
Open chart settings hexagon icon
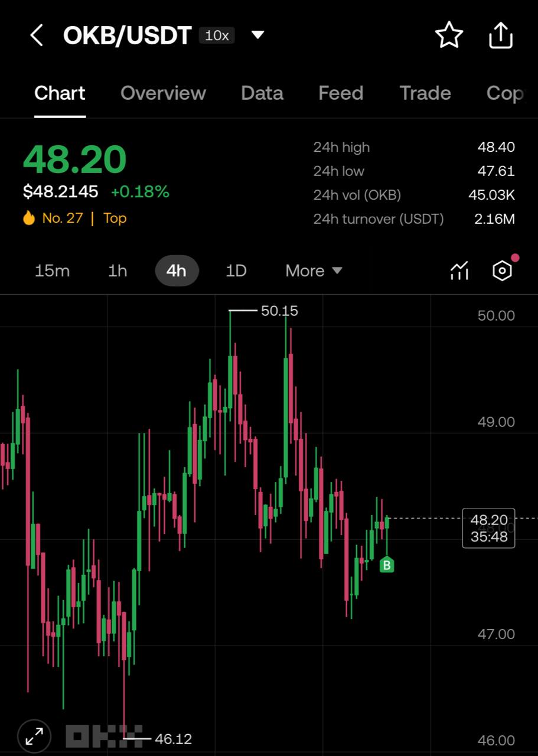(x=502, y=271)
